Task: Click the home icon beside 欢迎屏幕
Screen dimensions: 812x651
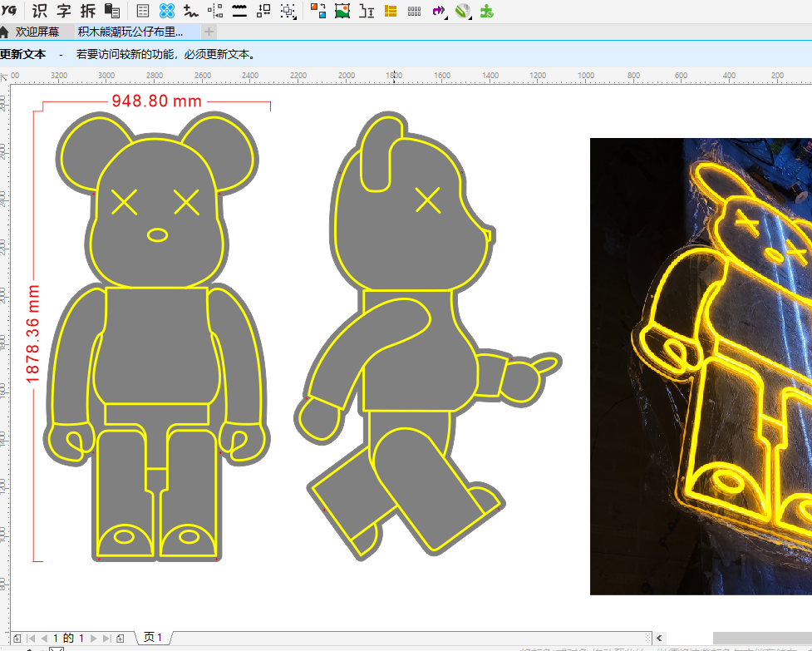Action: [4, 32]
